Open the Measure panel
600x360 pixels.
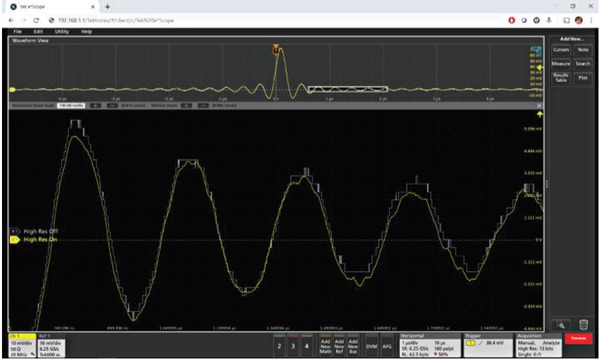[x=561, y=64]
